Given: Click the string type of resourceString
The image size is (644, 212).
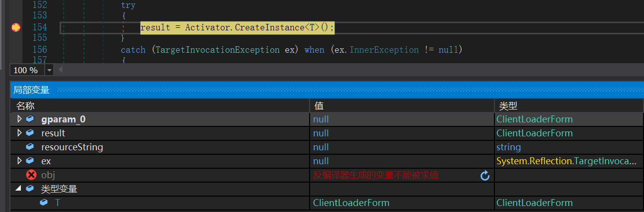Looking at the screenshot, I should point(508,147).
